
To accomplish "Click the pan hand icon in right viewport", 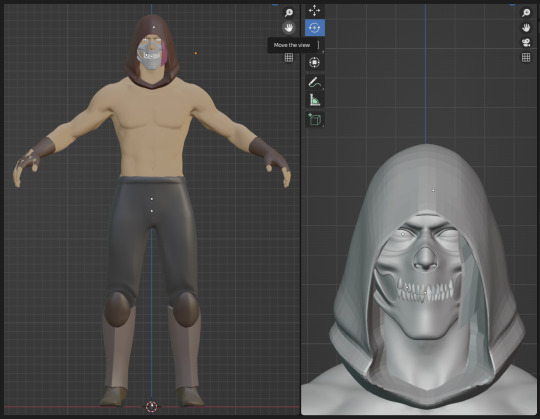I will [526, 28].
